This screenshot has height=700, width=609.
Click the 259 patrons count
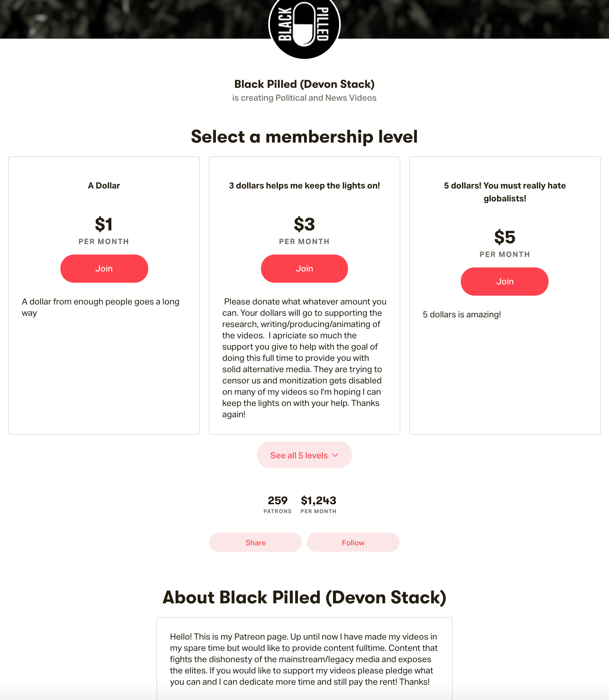coord(278,501)
